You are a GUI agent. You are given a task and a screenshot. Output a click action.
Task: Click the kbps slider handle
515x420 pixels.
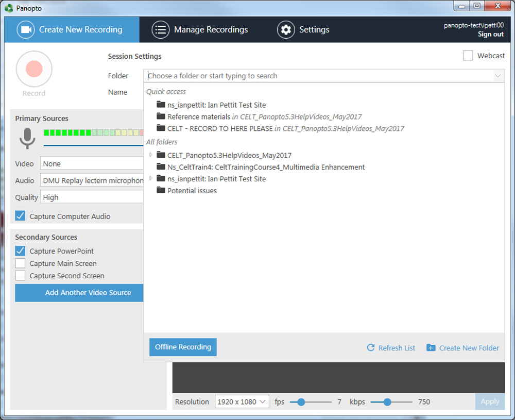387,401
